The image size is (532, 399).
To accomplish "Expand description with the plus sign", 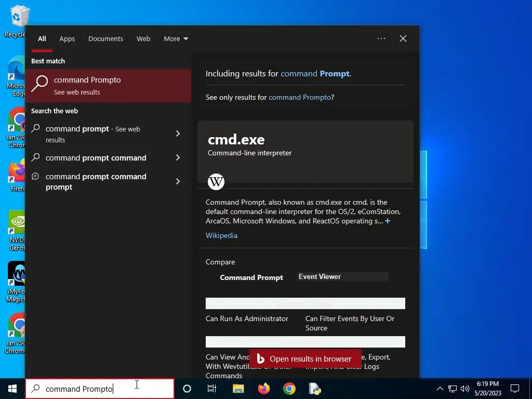I will (388, 221).
